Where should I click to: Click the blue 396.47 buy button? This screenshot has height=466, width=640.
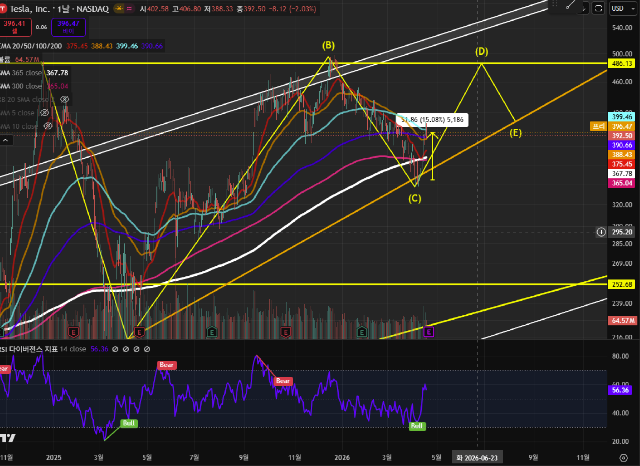click(69, 27)
